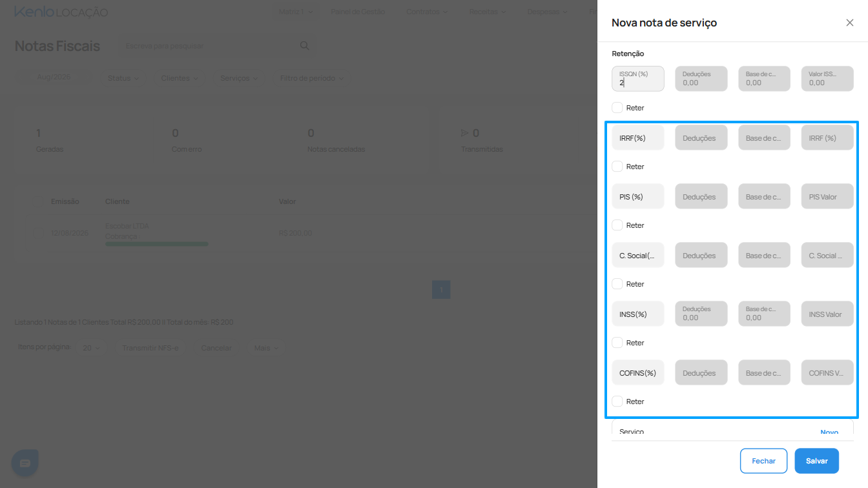Click Cancelar below the notes list
868x488 pixels.
[216, 348]
